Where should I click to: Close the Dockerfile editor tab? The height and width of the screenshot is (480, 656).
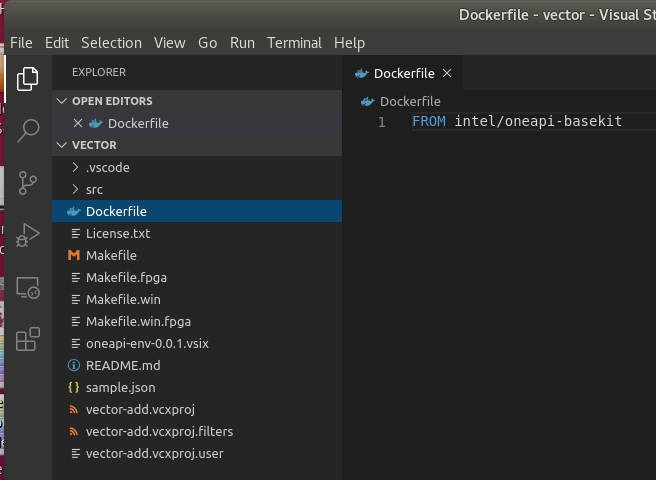point(447,73)
